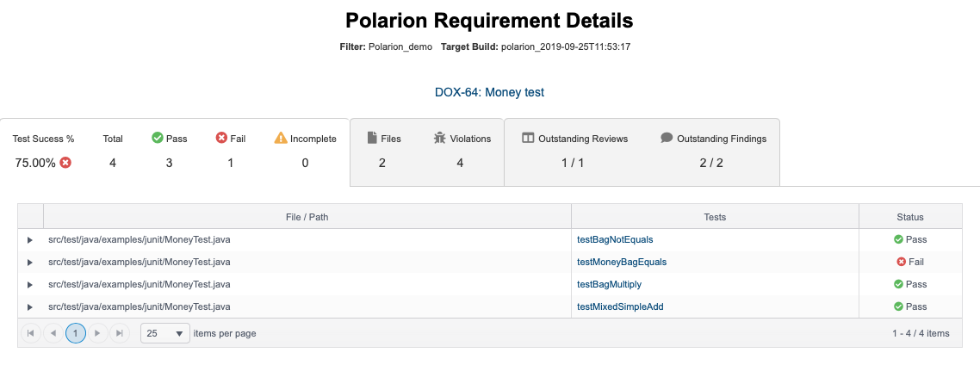Click the Violations bug icon
The image size is (980, 365).
pos(439,138)
